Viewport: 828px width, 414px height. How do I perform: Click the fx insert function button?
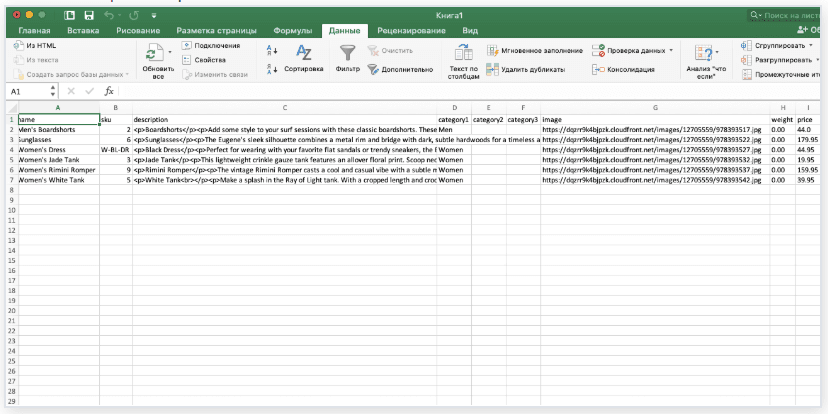[109, 91]
